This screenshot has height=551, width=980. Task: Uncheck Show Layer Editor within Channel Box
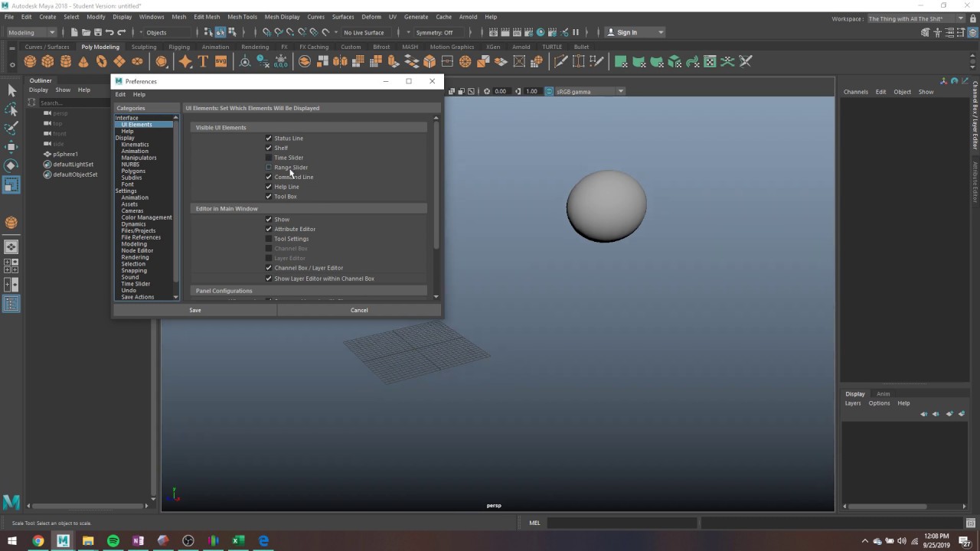[269, 279]
